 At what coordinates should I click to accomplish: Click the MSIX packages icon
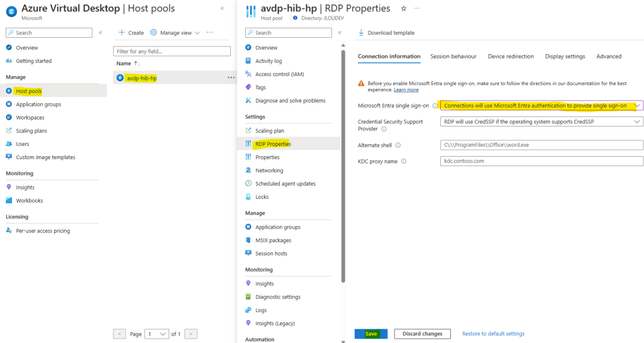(x=248, y=240)
